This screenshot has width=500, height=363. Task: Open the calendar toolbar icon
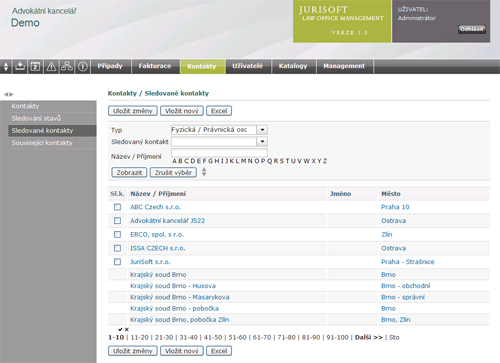pyautogui.click(x=35, y=66)
